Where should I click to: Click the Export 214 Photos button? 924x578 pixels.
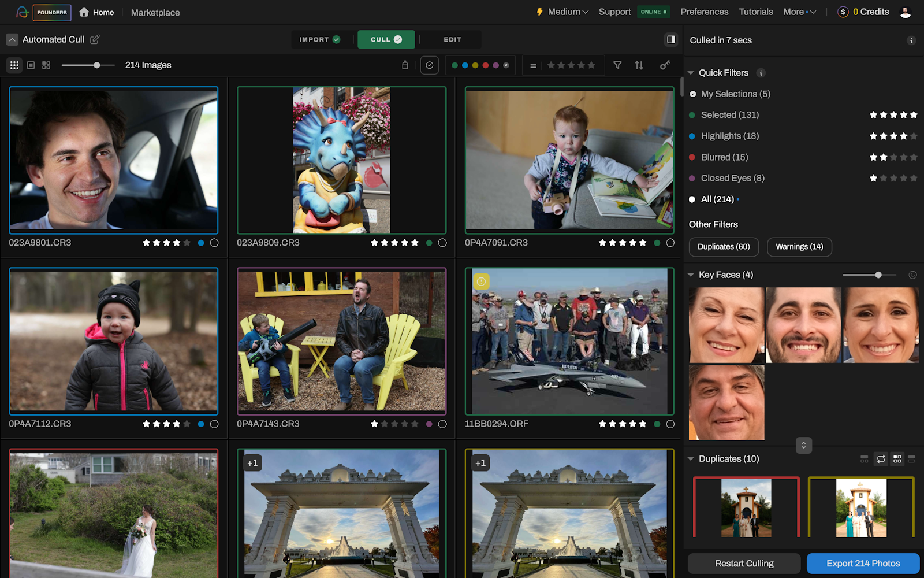pos(863,564)
